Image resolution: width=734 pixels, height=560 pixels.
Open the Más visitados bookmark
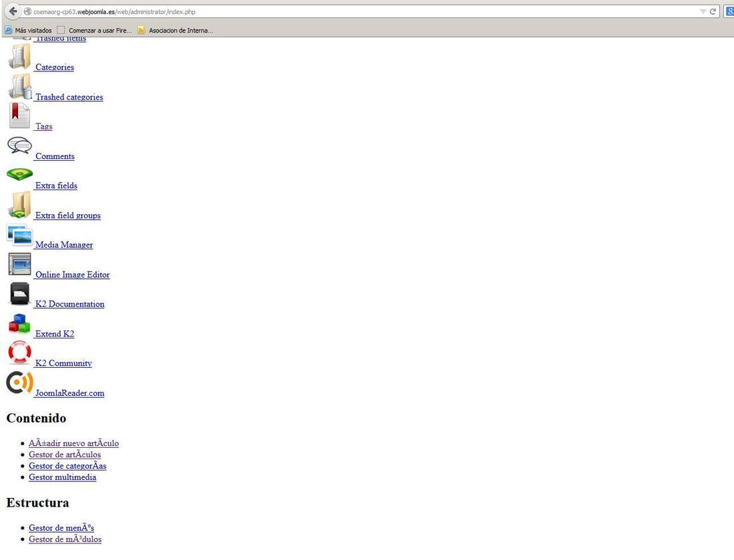(29, 31)
